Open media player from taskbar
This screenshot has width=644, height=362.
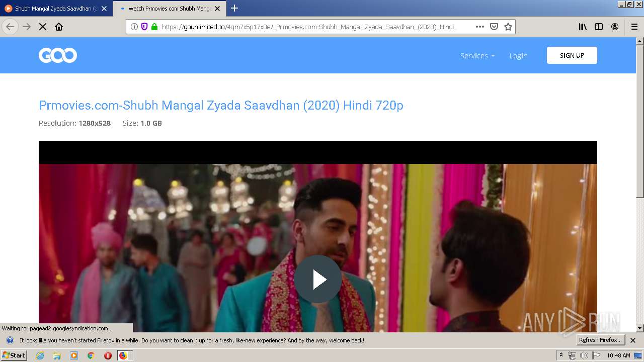(74, 355)
